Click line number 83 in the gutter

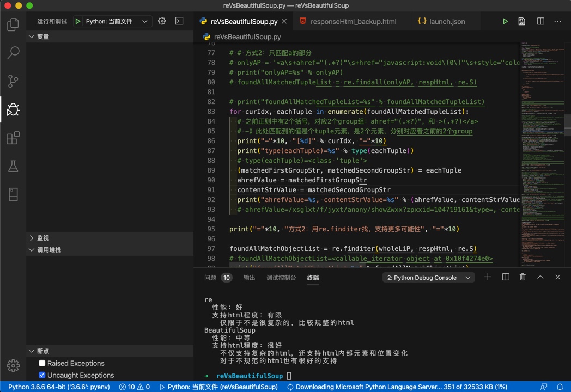211,112
